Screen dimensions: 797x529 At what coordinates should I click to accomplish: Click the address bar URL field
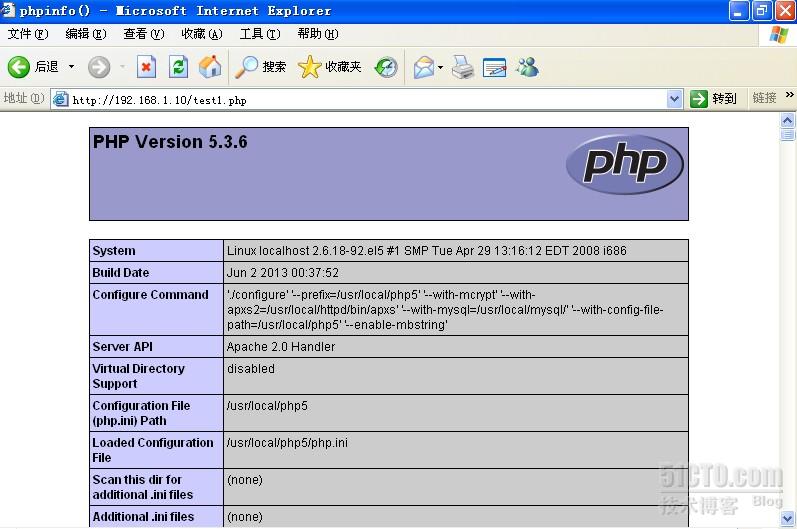tap(367, 100)
